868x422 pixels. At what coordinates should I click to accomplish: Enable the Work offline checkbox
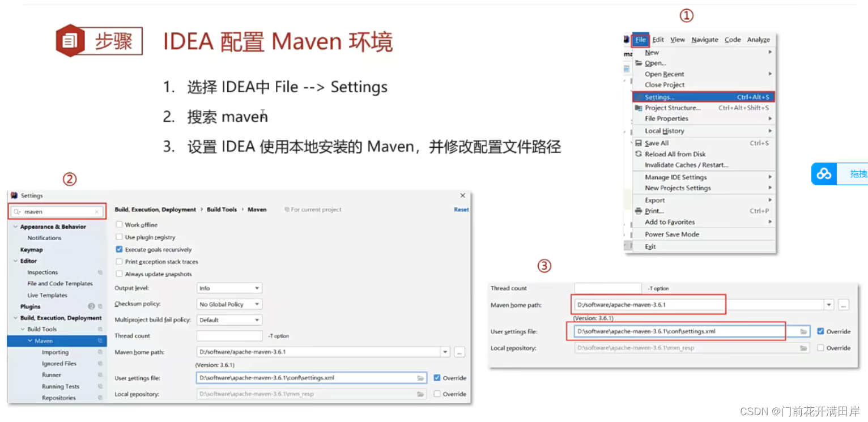point(119,224)
